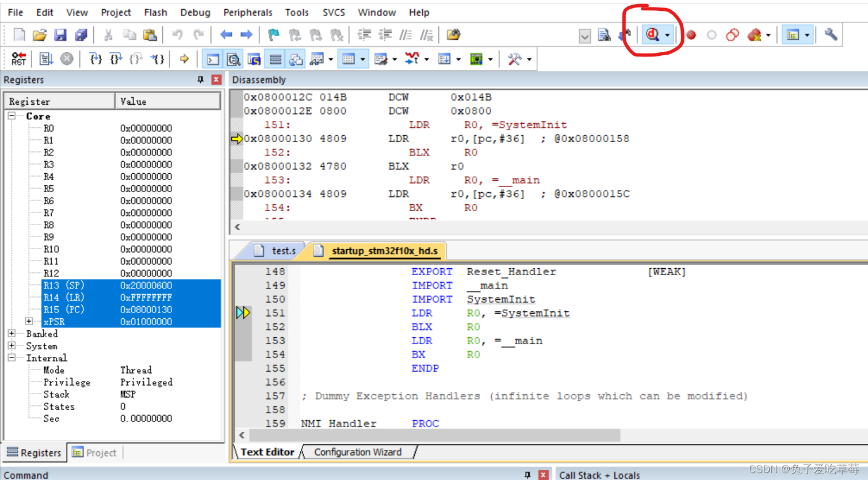The image size is (868, 480).
Task: Click the Step Into icon
Action: 95,59
